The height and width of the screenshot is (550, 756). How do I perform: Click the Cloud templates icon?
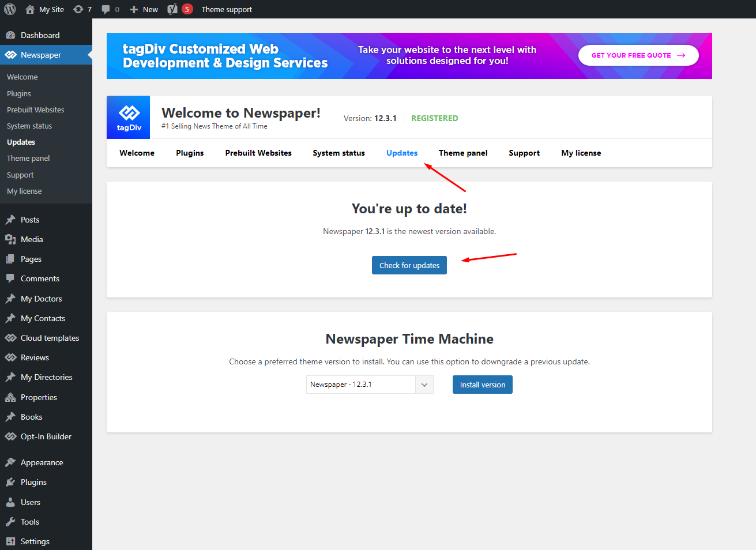coord(10,338)
